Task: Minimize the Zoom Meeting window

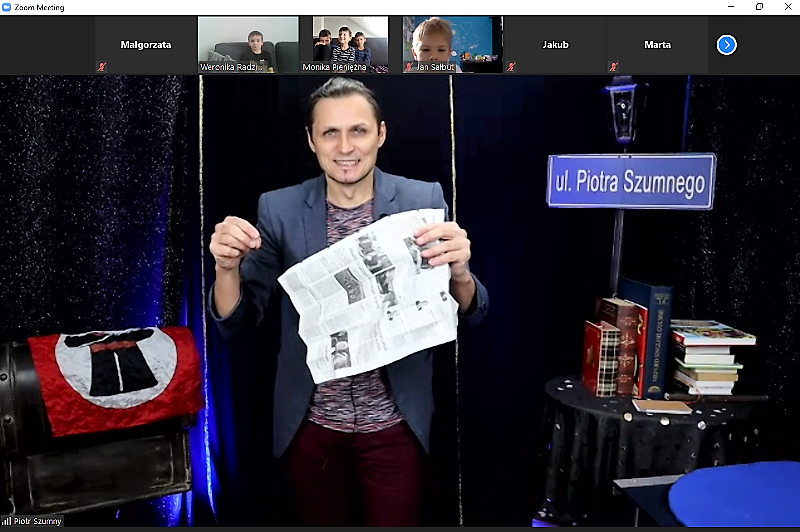Action: (731, 7)
